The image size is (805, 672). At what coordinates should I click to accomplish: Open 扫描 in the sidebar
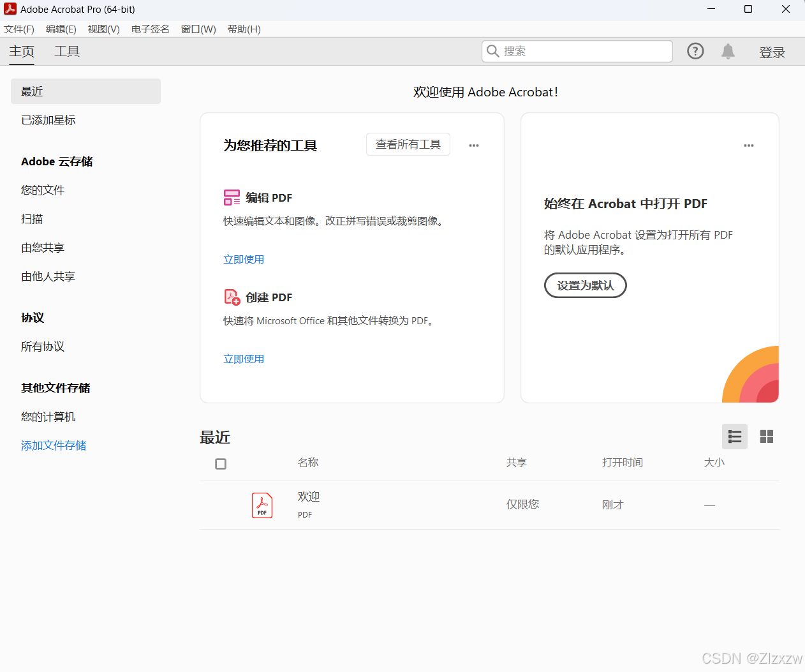coord(32,219)
